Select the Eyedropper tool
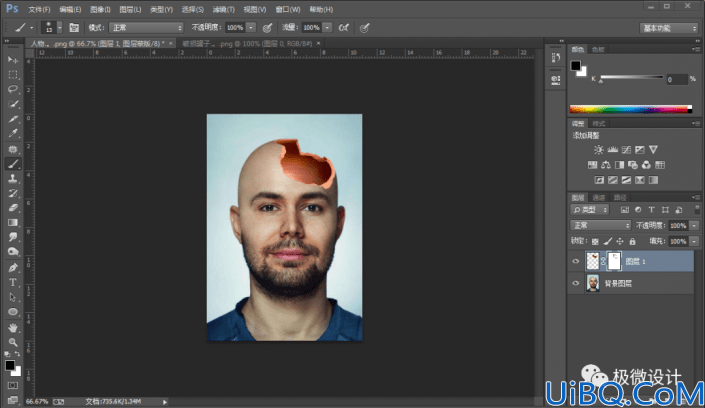Viewport: 705px width, 408px height. 13,134
